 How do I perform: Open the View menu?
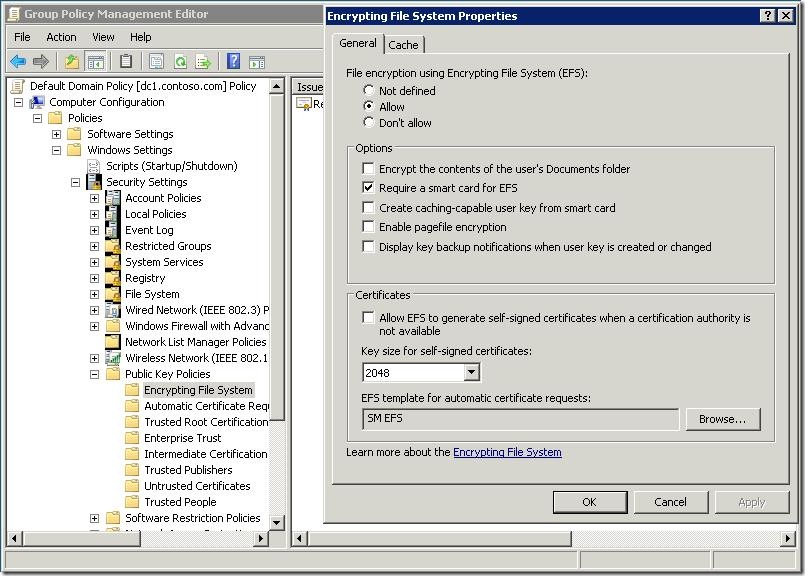click(x=103, y=37)
